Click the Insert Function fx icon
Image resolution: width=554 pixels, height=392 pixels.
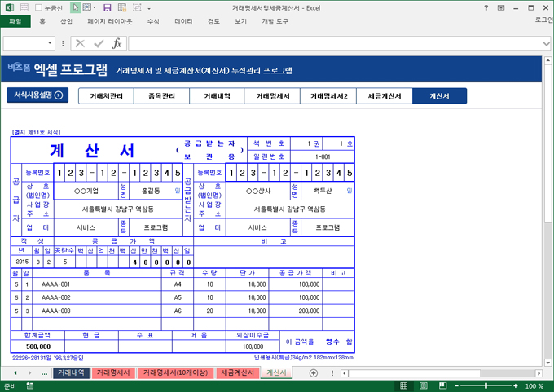tap(117, 43)
